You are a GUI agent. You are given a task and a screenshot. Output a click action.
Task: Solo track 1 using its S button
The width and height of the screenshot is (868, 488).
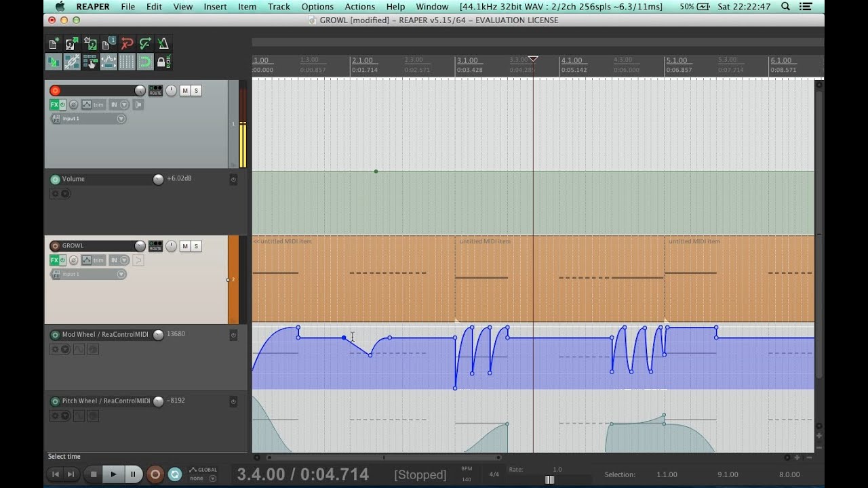coord(197,91)
